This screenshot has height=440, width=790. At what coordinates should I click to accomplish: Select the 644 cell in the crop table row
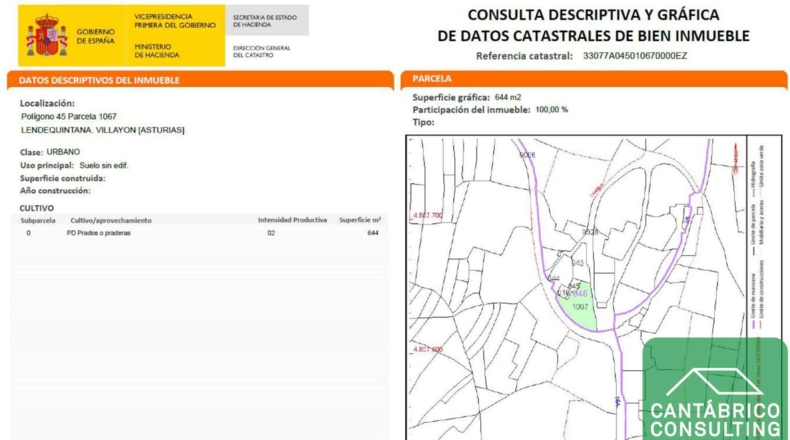tap(373, 233)
